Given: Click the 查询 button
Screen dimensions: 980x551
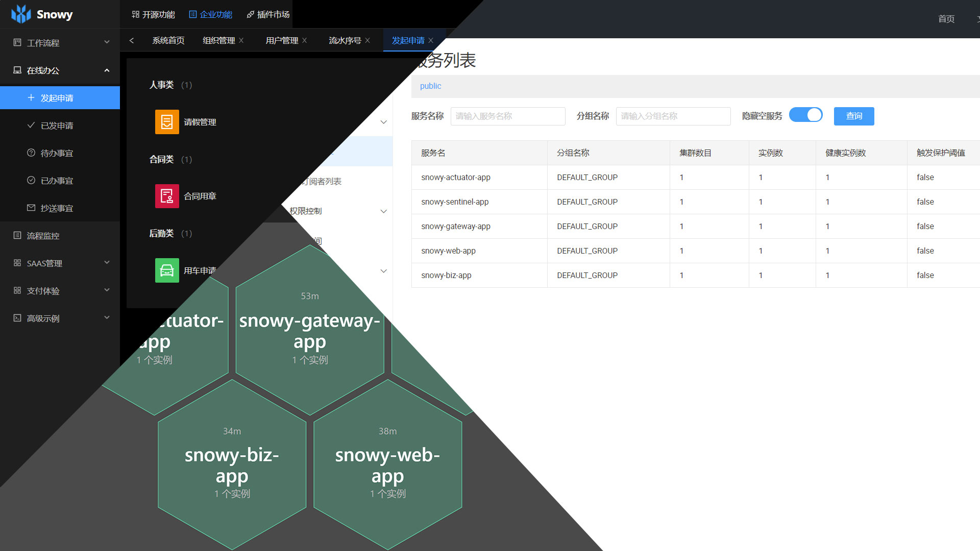Looking at the screenshot, I should pos(854,116).
